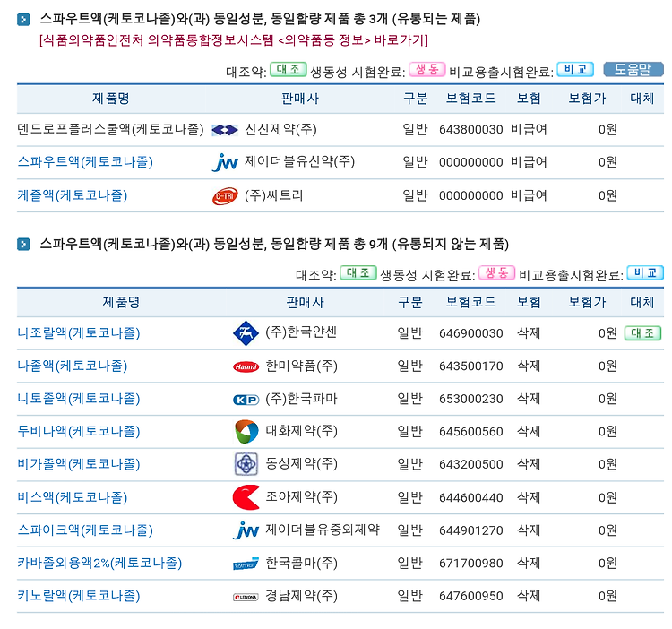This screenshot has width=672, height=629.
Task: Click the 한국얀센 diamond logo icon
Action: click(x=246, y=333)
